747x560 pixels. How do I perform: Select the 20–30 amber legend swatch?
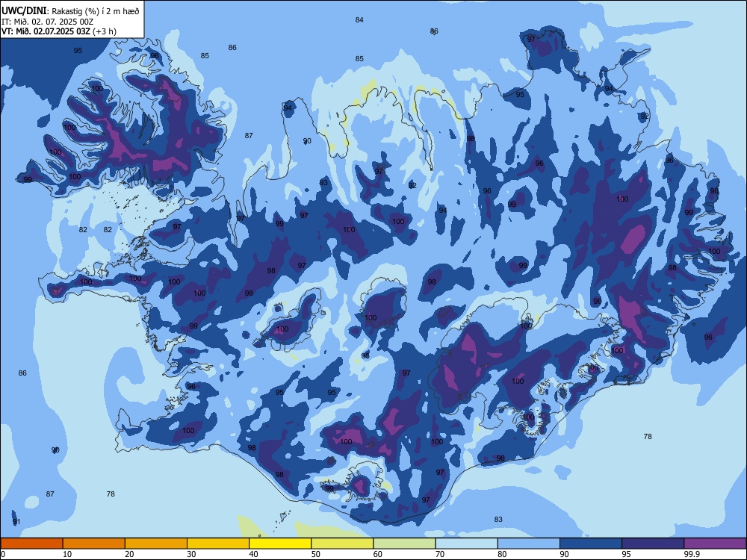coord(156,544)
